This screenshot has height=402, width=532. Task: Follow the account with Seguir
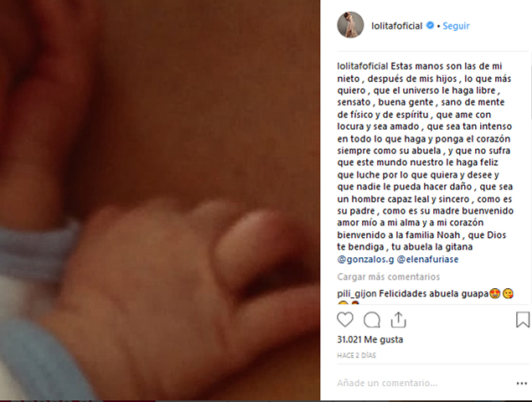(x=456, y=26)
